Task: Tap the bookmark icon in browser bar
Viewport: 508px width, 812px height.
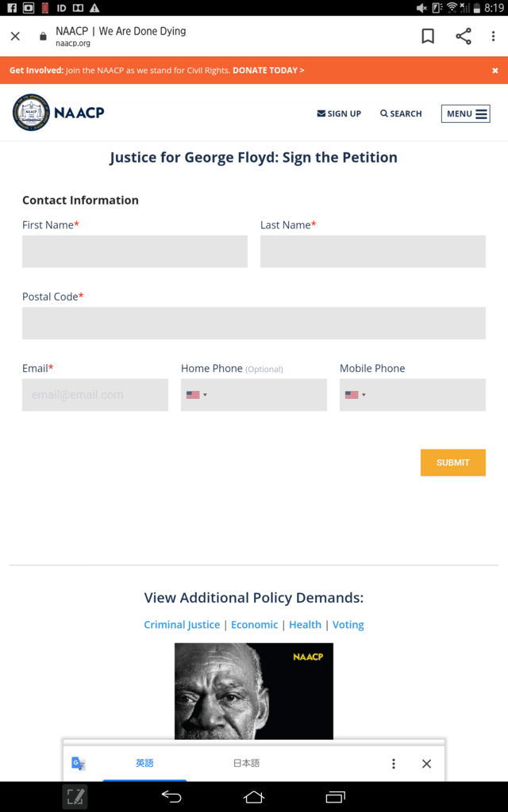Action: [x=428, y=36]
